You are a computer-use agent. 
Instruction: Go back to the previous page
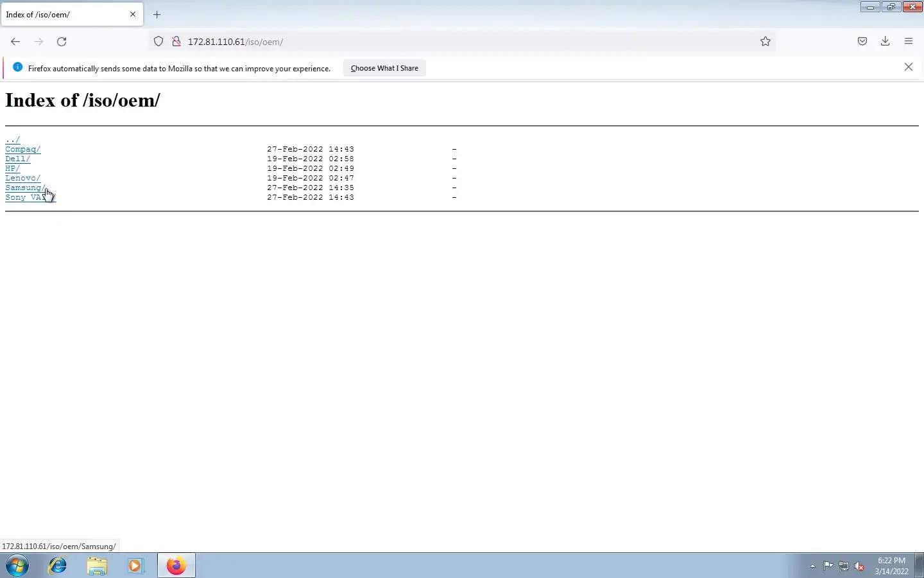(15, 42)
